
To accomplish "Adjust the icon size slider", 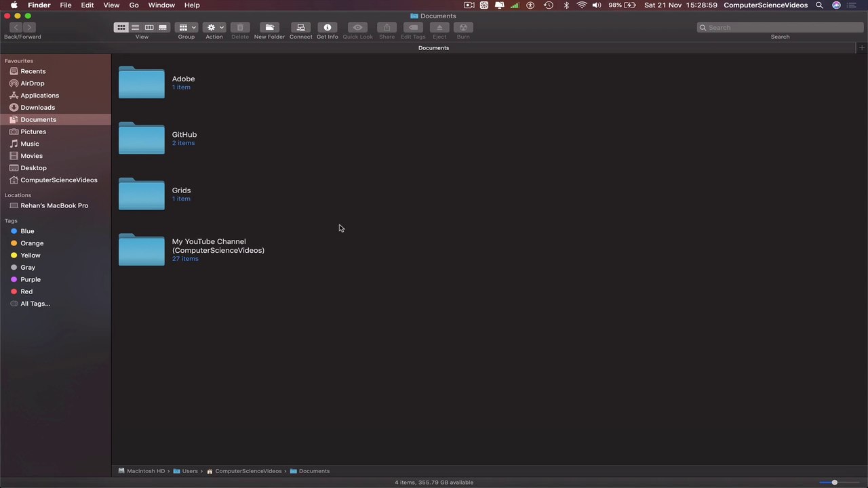I will pos(835,483).
